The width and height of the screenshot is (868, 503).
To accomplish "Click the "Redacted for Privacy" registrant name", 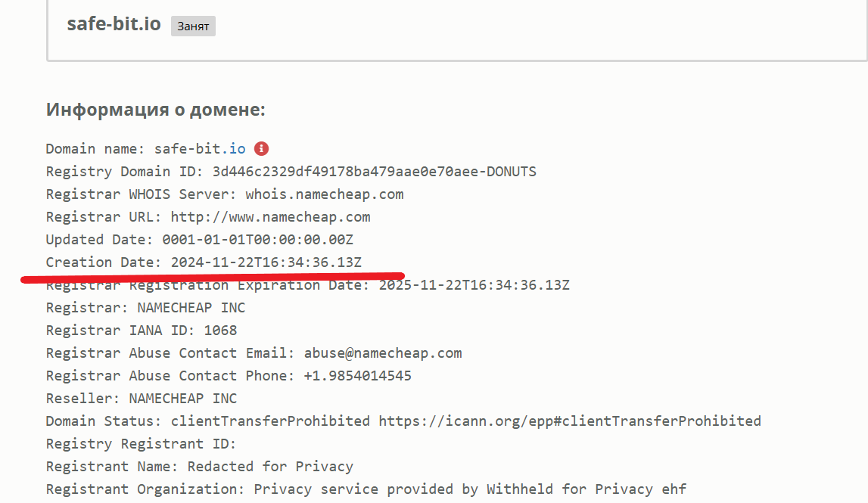I will [x=270, y=467].
